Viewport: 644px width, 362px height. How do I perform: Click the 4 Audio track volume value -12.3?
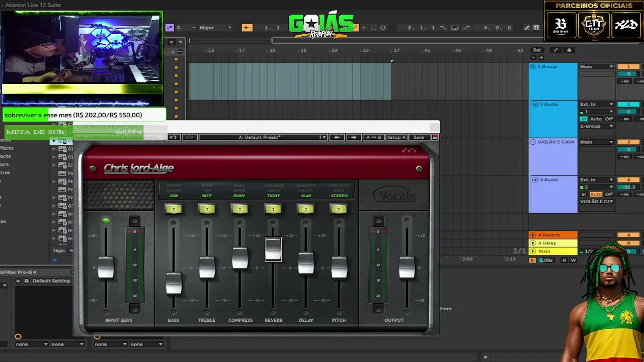[x=629, y=187]
